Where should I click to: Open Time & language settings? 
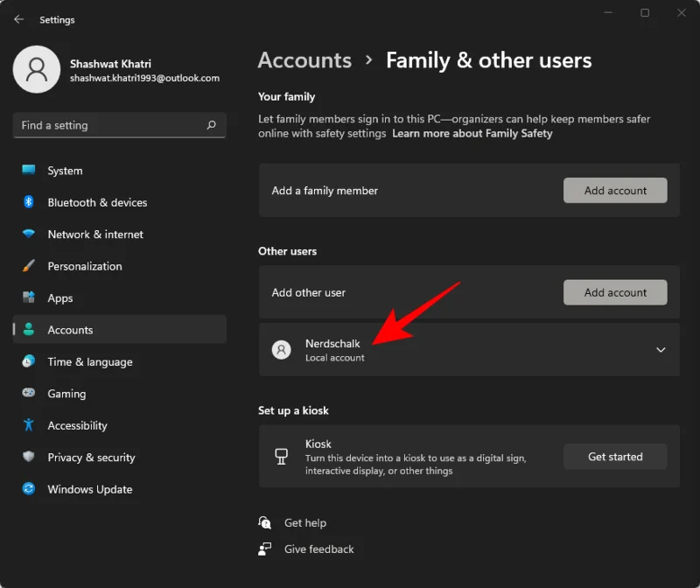tap(88, 361)
